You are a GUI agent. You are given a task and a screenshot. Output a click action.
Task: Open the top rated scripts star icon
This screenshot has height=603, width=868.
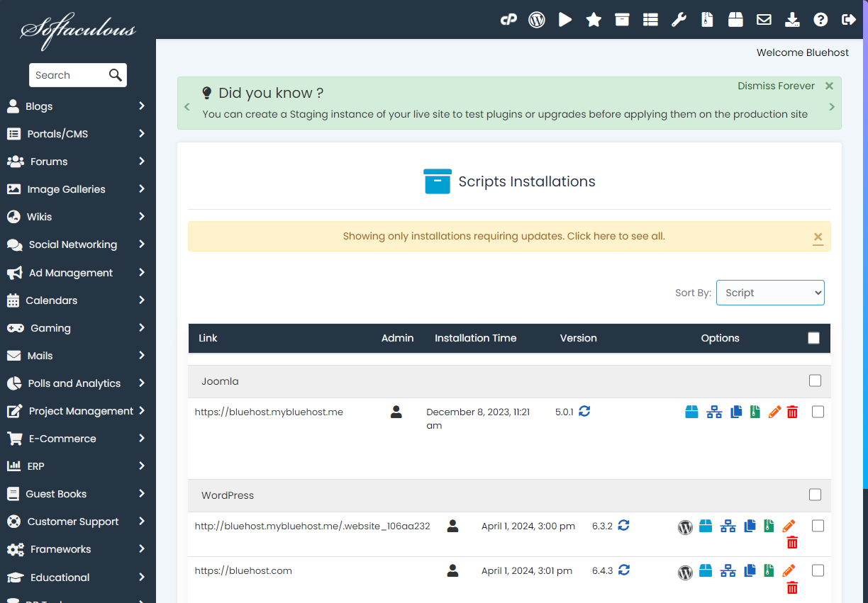[594, 20]
